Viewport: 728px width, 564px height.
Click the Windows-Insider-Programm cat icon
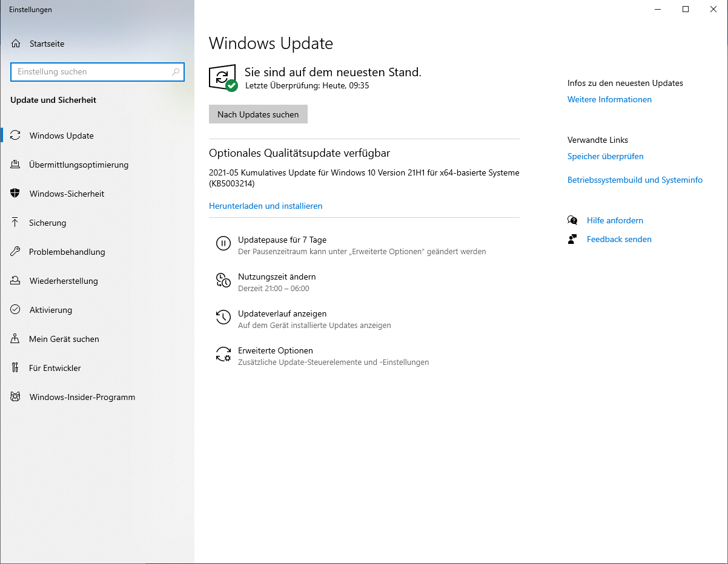point(16,397)
